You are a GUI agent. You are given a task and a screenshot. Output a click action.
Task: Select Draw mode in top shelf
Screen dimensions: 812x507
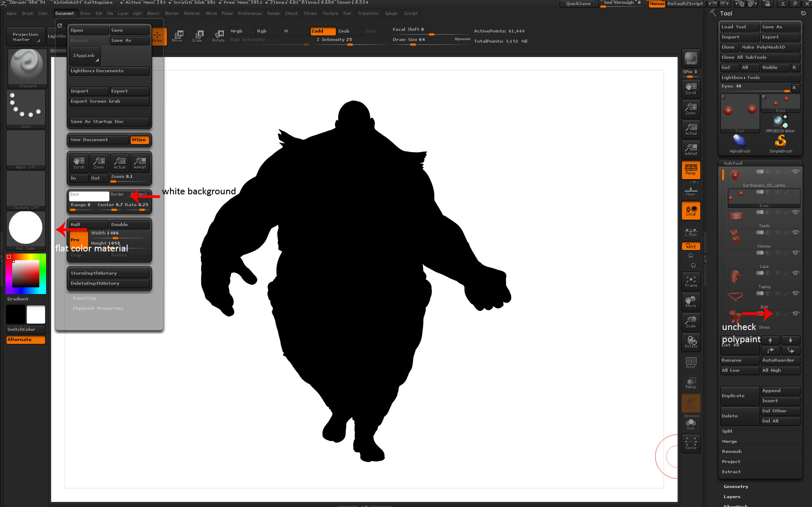[x=158, y=36]
